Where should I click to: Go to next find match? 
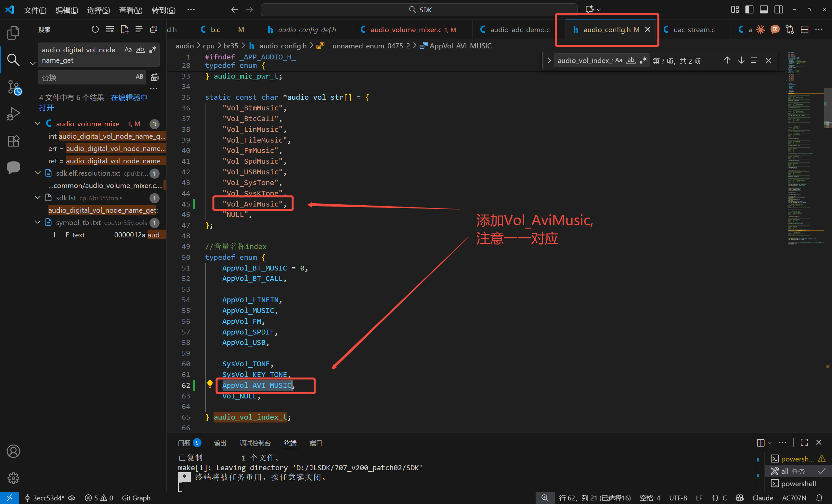pos(741,60)
